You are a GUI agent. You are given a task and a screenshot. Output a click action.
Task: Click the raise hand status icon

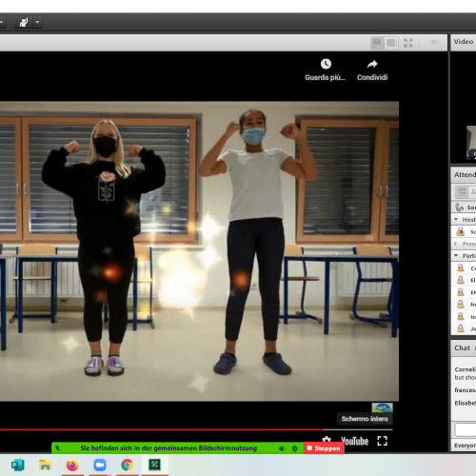click(x=24, y=22)
